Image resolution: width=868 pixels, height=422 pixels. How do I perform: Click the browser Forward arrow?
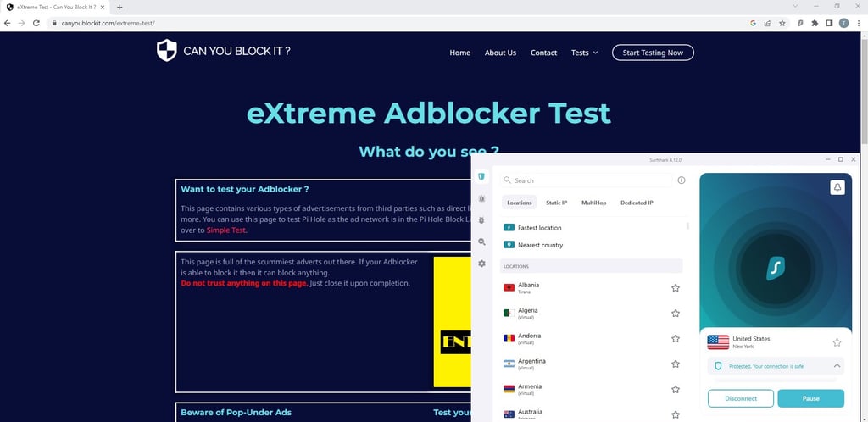coord(21,23)
